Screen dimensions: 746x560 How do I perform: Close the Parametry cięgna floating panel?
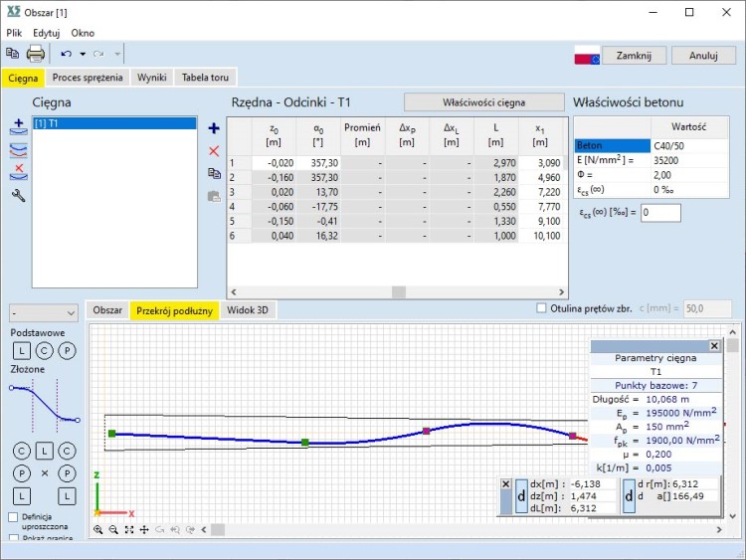[713, 346]
